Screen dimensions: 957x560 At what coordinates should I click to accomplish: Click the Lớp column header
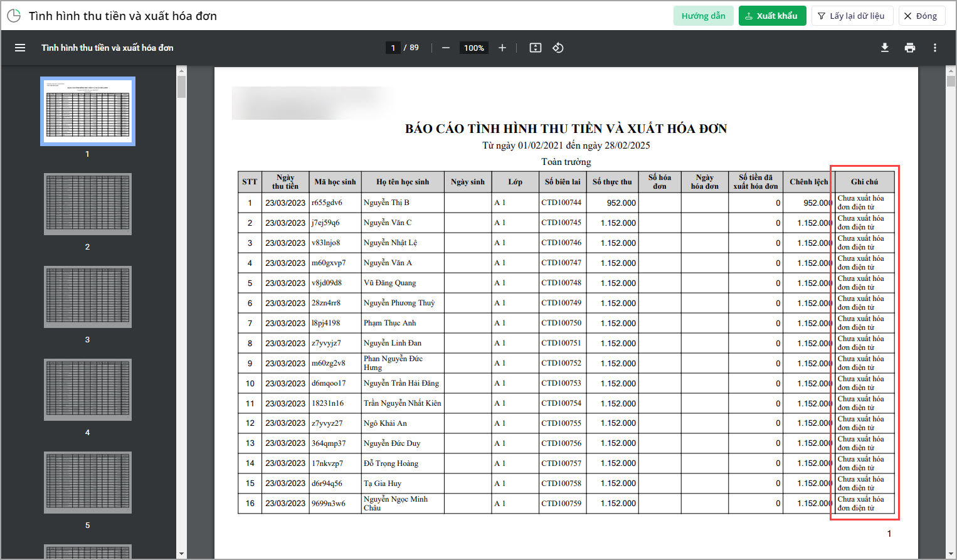click(516, 182)
